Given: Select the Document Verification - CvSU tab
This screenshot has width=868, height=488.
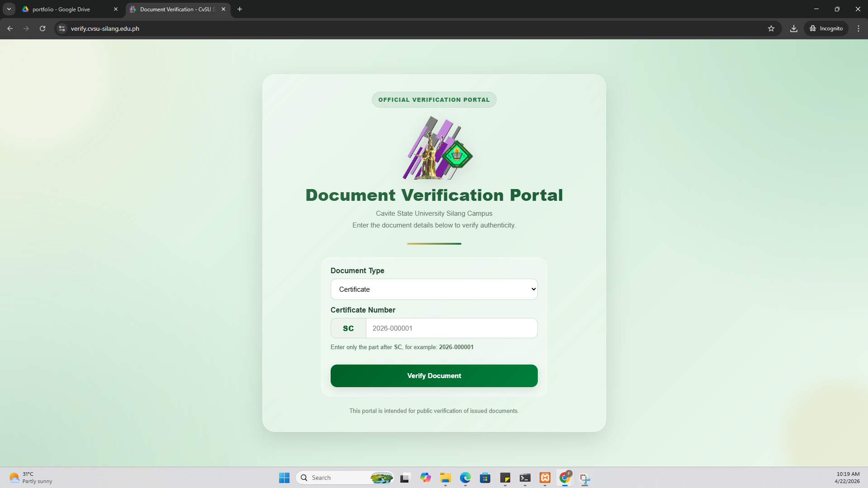Looking at the screenshot, I should 177,9.
